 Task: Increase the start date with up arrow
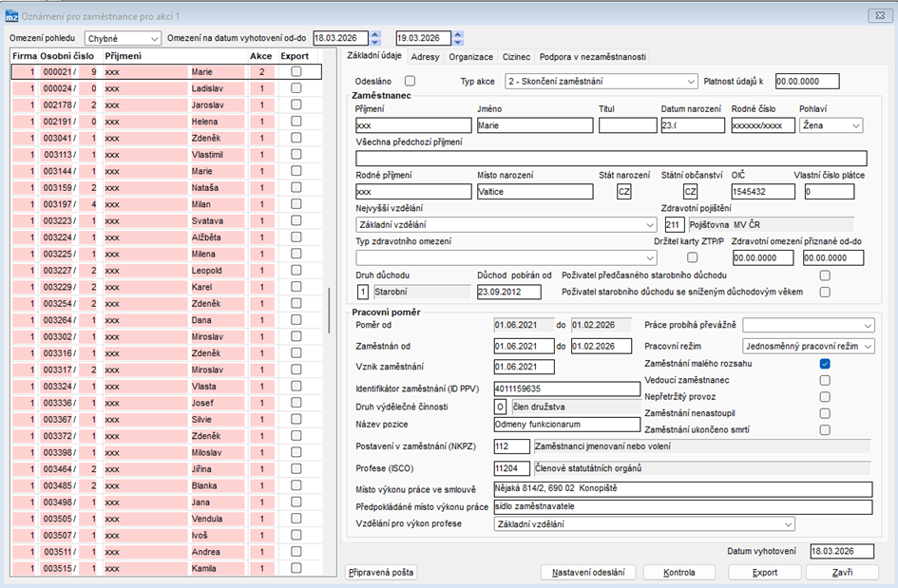point(375,34)
